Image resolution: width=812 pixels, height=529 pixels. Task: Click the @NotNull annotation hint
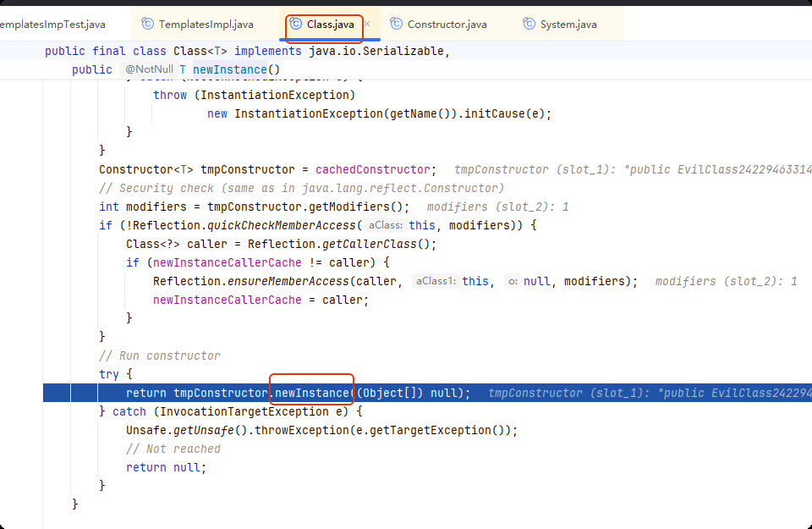[149, 69]
